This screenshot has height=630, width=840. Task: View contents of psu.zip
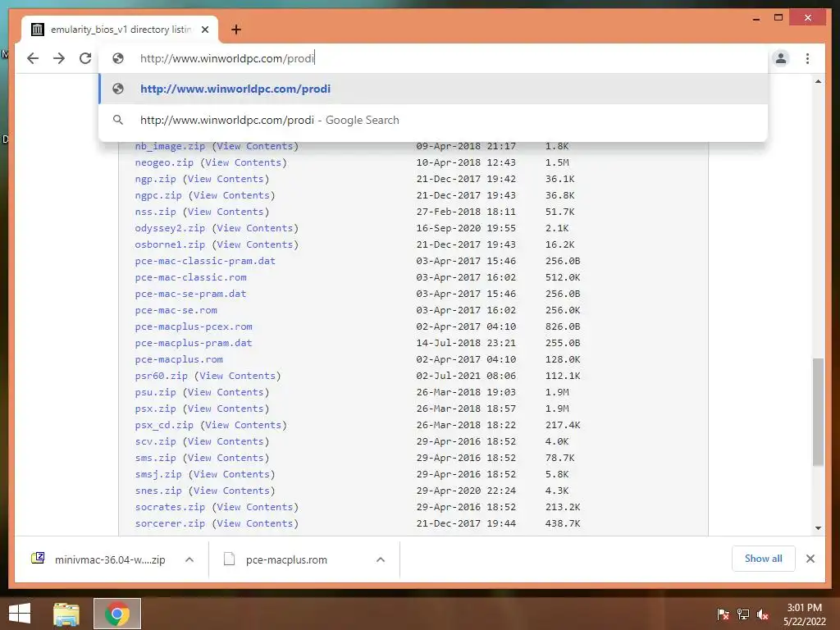pyautogui.click(x=226, y=392)
